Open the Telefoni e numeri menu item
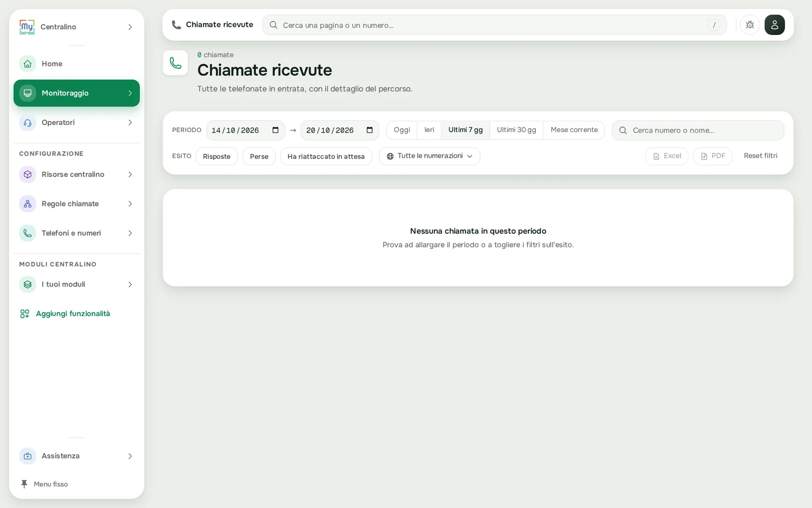 (77, 233)
